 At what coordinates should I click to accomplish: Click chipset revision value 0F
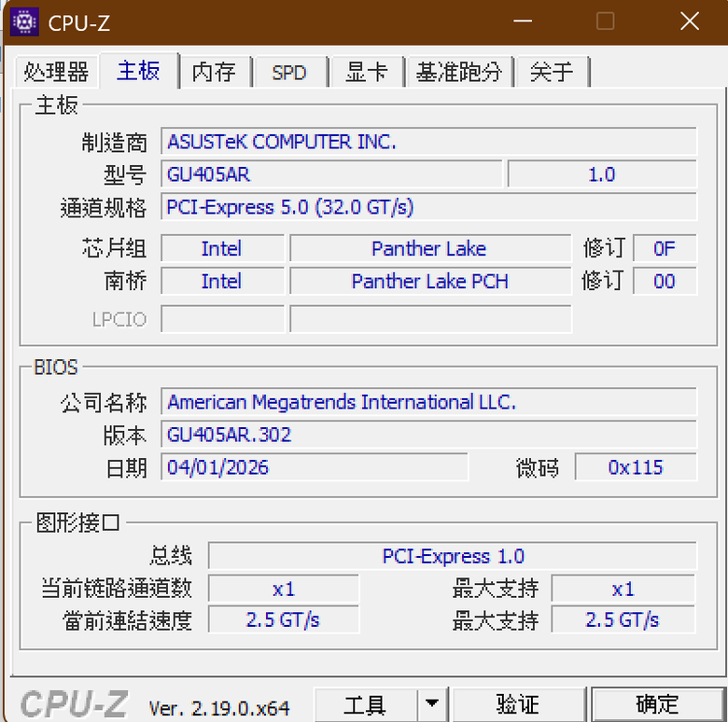point(665,248)
